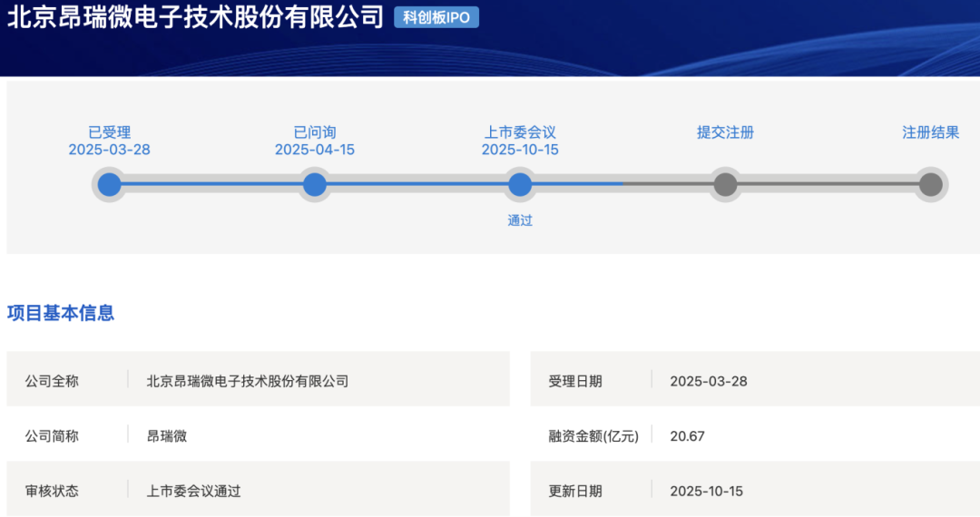Click the 上市委会议 stage label

pyautogui.click(x=520, y=132)
